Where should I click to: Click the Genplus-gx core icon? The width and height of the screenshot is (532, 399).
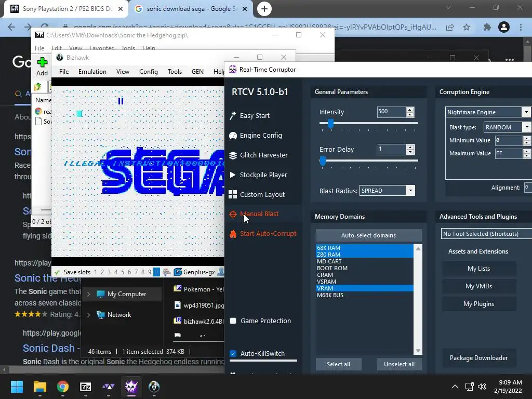tap(178, 272)
